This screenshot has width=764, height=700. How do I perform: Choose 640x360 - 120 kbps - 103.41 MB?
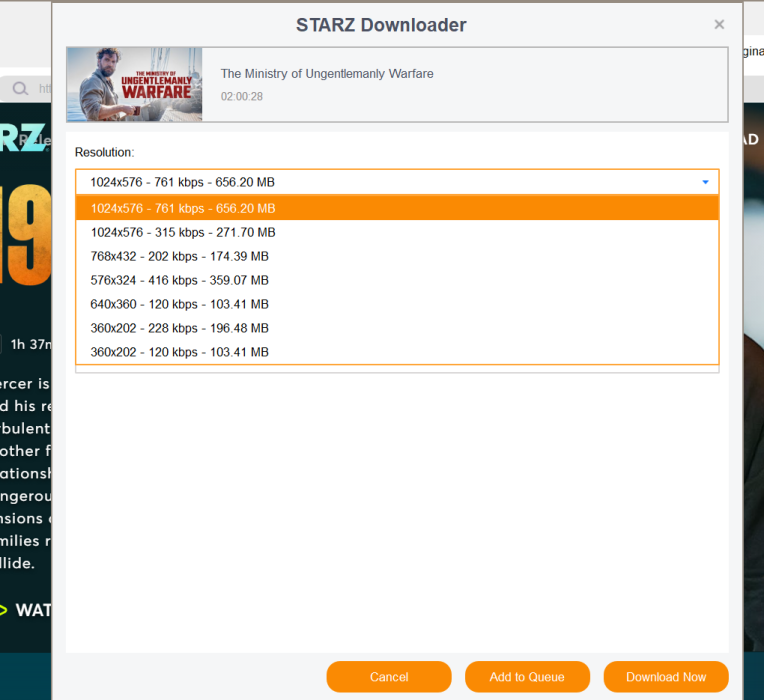[x=397, y=304]
